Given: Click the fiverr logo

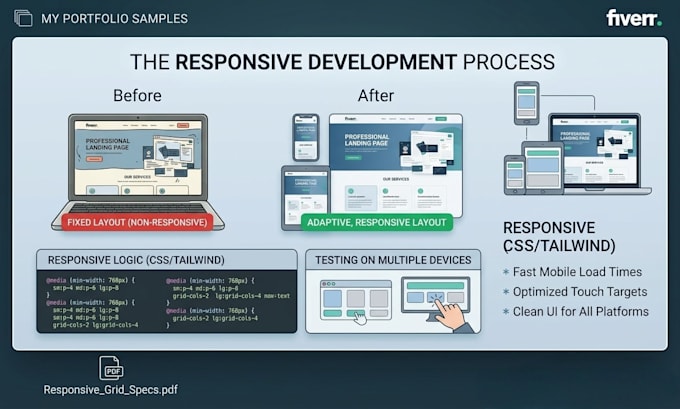Looking at the screenshot, I should [634, 18].
